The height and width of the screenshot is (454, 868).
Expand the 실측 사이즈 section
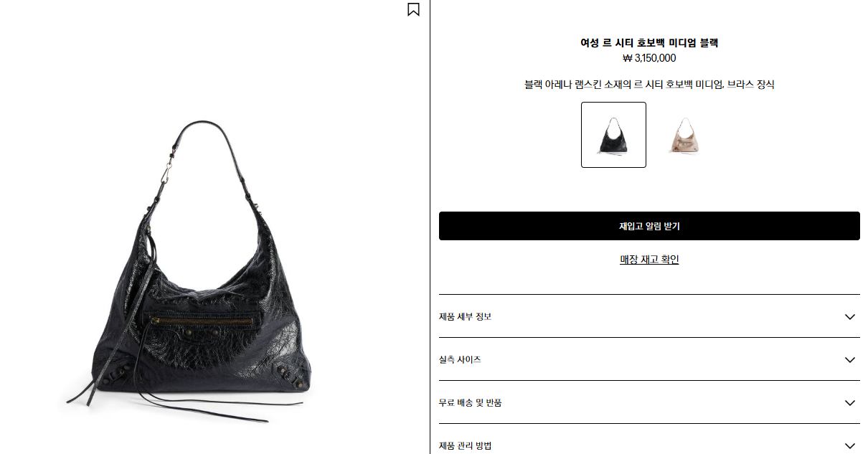pos(649,359)
